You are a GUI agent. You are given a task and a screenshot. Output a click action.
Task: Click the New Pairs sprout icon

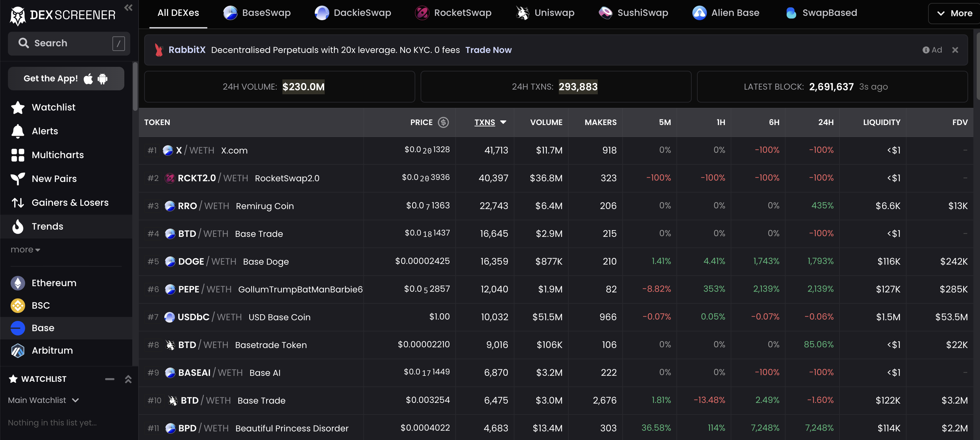18,179
